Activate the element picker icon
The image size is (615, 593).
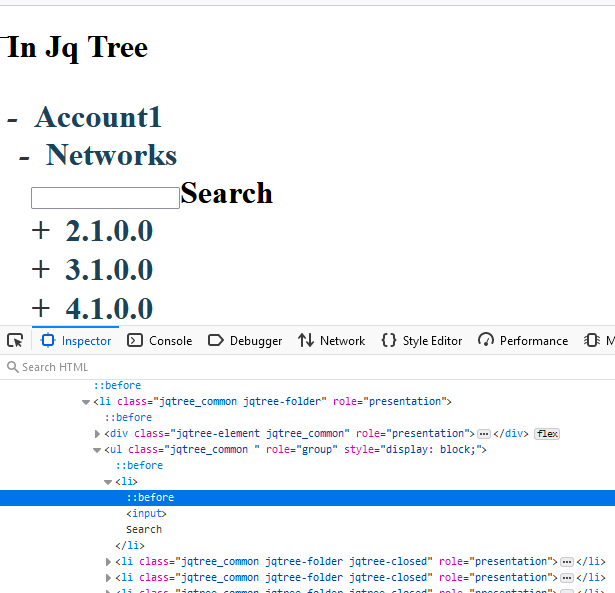pos(15,340)
